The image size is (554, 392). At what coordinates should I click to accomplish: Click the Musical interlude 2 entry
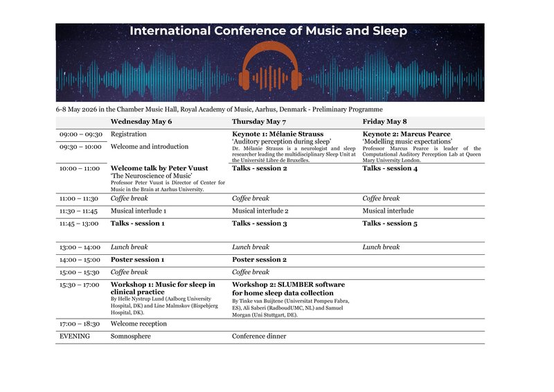click(260, 211)
